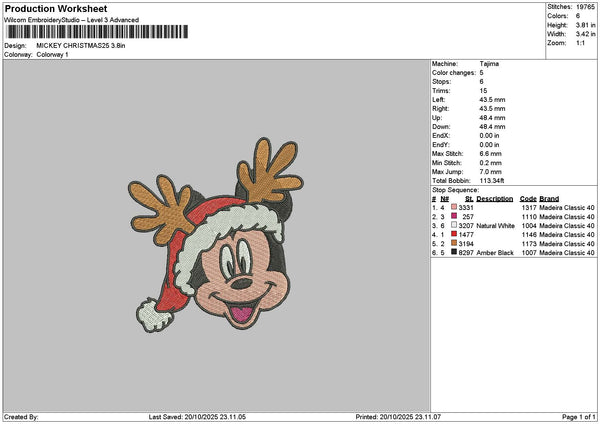Click the width value '3.42 in'
This screenshot has height=424, width=600.
click(x=585, y=34)
